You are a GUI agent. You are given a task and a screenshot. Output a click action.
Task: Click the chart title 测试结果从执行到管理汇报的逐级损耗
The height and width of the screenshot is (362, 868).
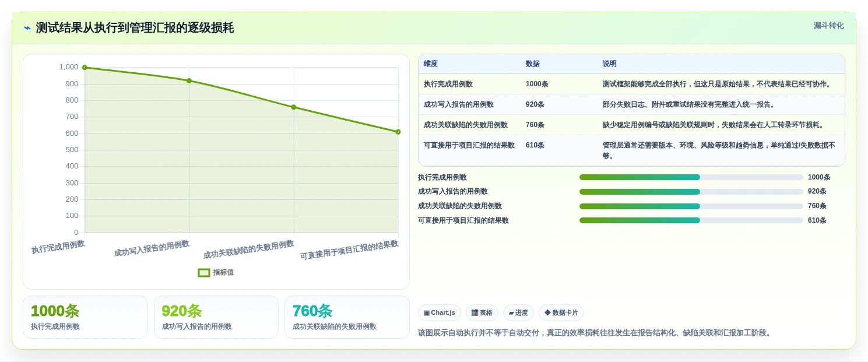[x=135, y=28]
